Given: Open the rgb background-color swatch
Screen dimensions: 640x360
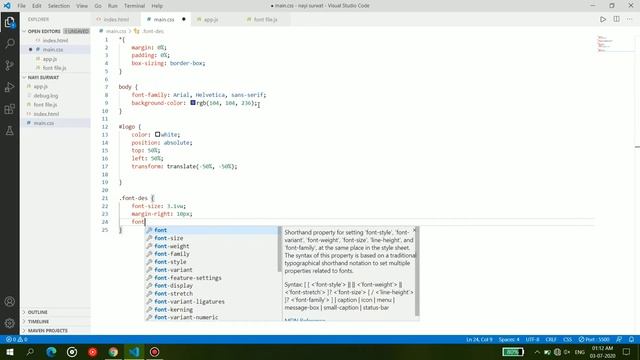Looking at the screenshot, I should [x=193, y=103].
